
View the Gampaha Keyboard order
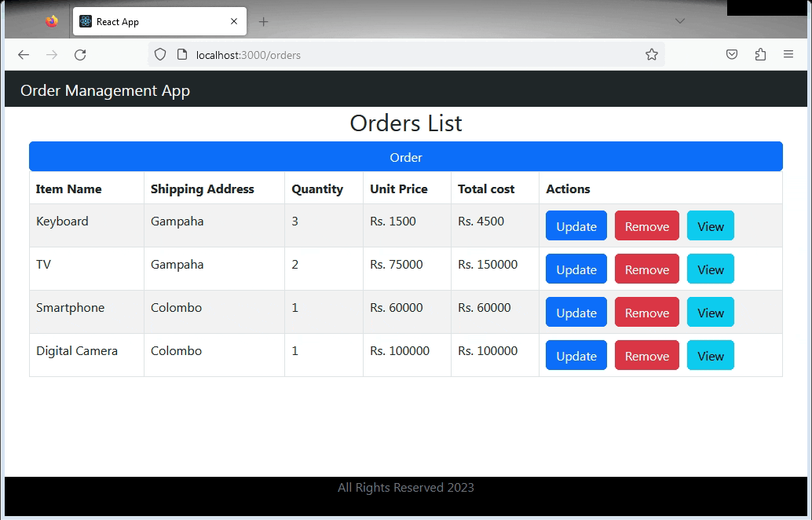coord(710,225)
